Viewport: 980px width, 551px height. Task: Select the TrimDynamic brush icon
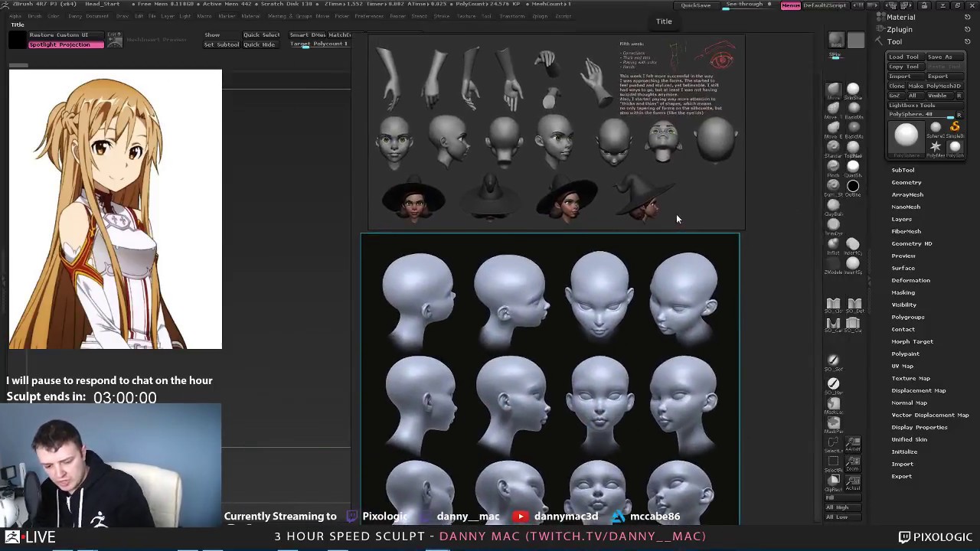tap(834, 224)
